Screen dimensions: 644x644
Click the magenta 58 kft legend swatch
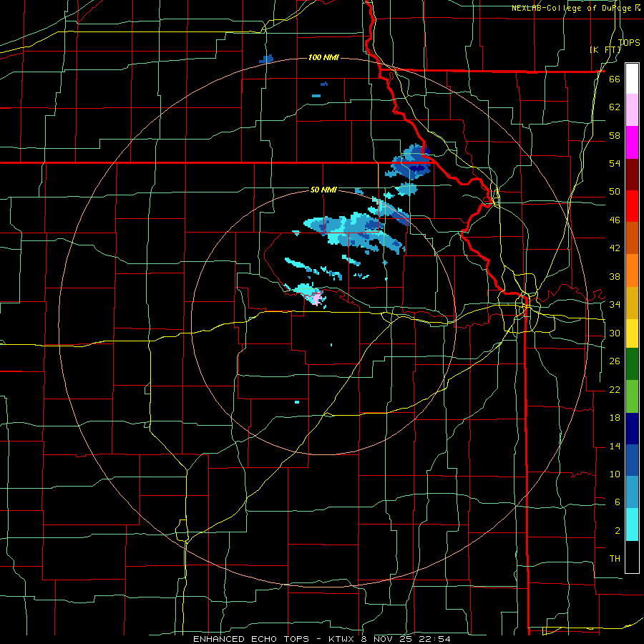click(x=632, y=142)
